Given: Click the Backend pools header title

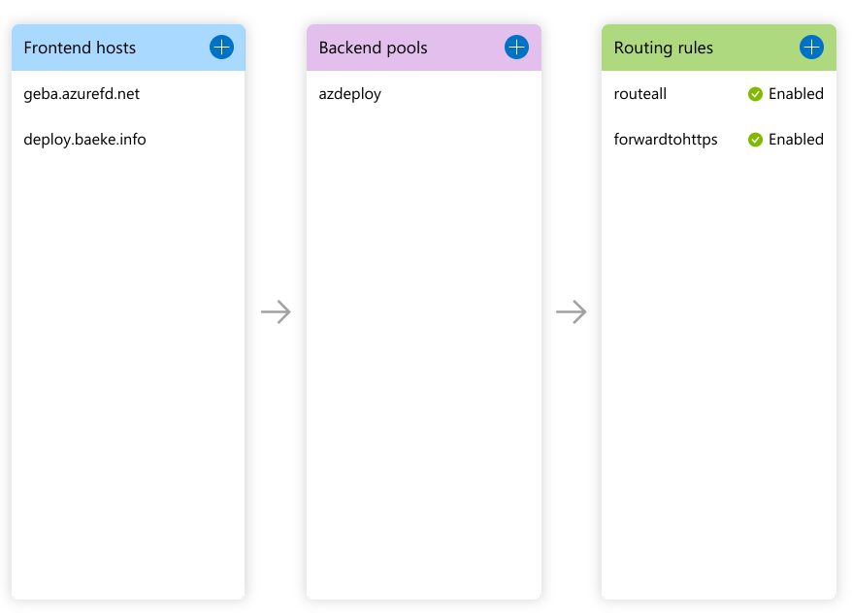Looking at the screenshot, I should coord(373,48).
